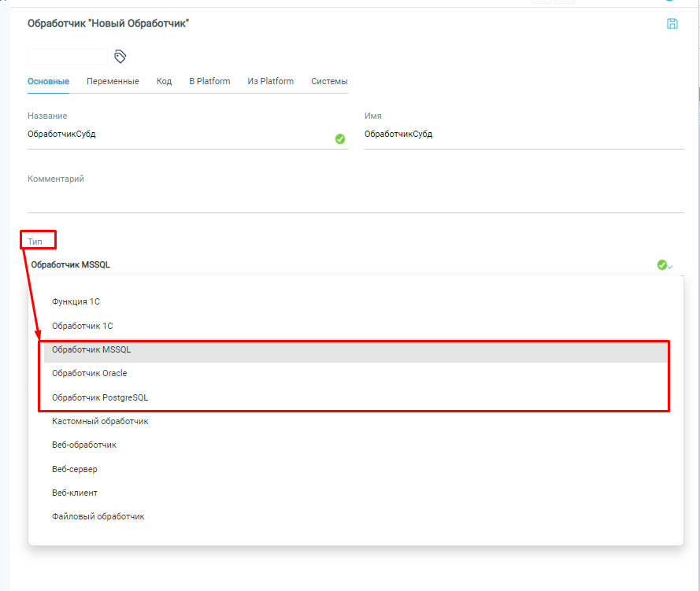Open the Код tab
Image resolution: width=700 pixels, height=591 pixels.
164,81
